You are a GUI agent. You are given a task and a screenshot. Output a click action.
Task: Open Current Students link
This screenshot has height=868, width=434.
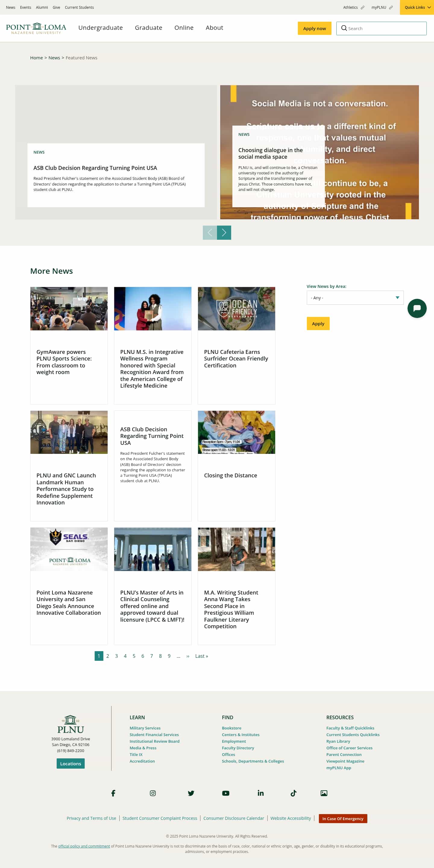pos(79,8)
